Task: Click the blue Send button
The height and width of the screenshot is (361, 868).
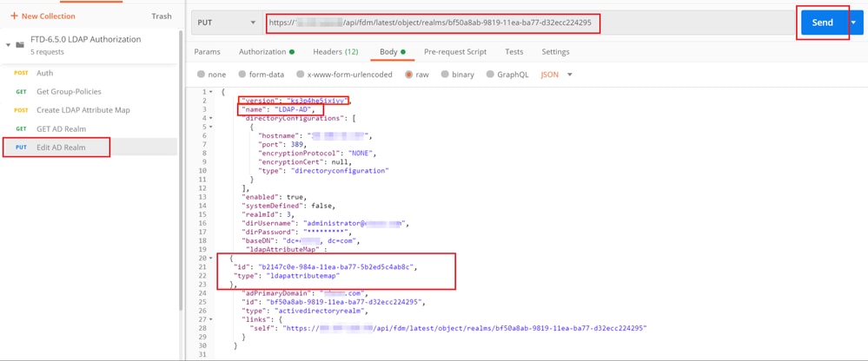Action: 822,23
